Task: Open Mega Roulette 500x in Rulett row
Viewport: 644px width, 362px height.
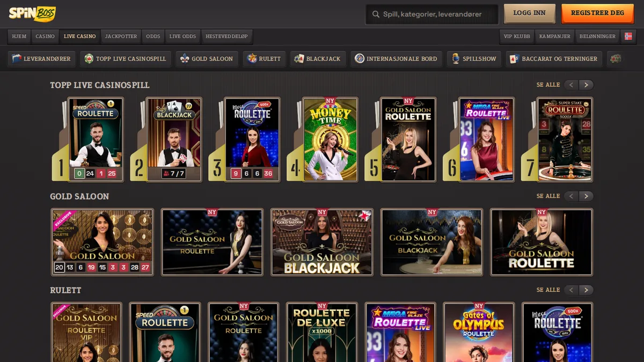Action: point(557,333)
